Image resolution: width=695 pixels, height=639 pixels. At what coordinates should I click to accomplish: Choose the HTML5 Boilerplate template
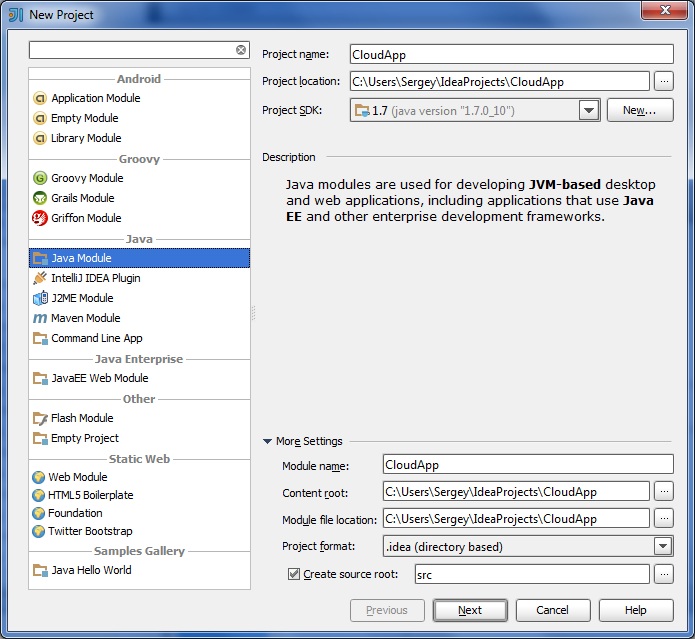[139, 495]
